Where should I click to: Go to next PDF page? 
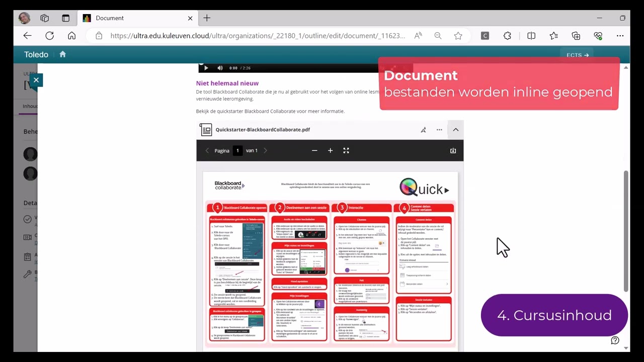pyautogui.click(x=266, y=150)
